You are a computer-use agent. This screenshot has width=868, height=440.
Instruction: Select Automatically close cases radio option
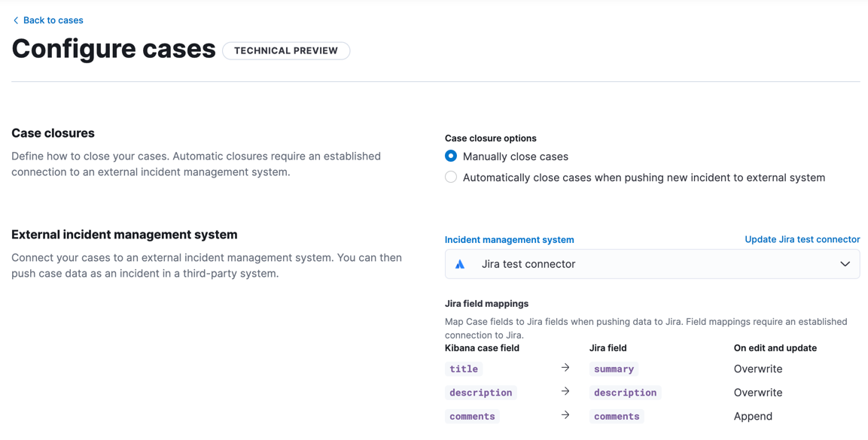point(451,178)
